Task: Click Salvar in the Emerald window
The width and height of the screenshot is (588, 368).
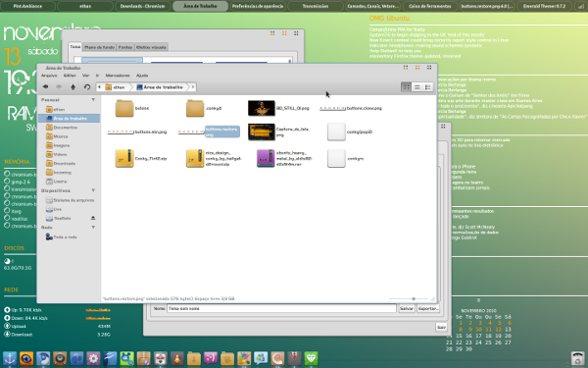Action: 407,308
